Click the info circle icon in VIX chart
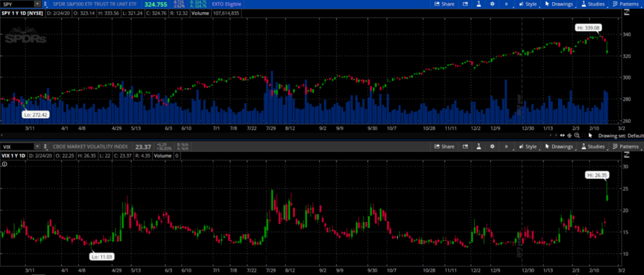This screenshot has width=644, height=275. pos(4,164)
